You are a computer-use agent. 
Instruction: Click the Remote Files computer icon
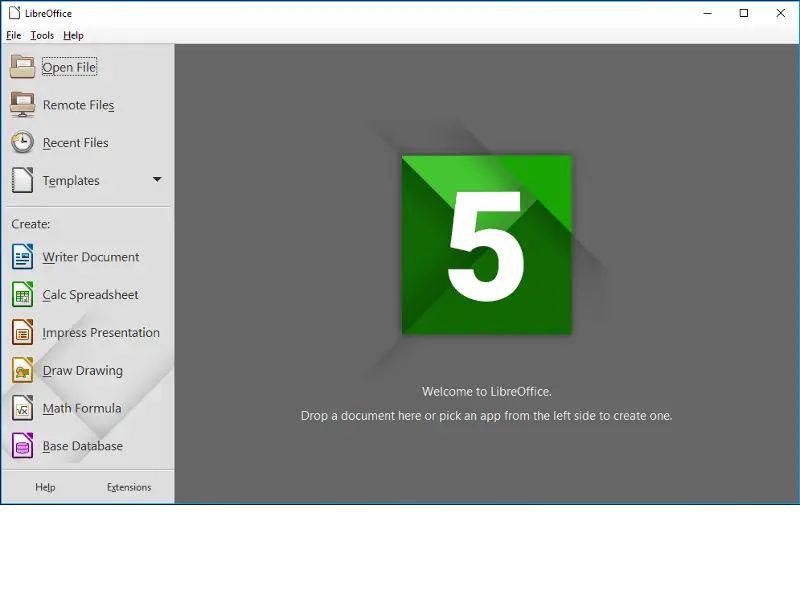[x=22, y=105]
